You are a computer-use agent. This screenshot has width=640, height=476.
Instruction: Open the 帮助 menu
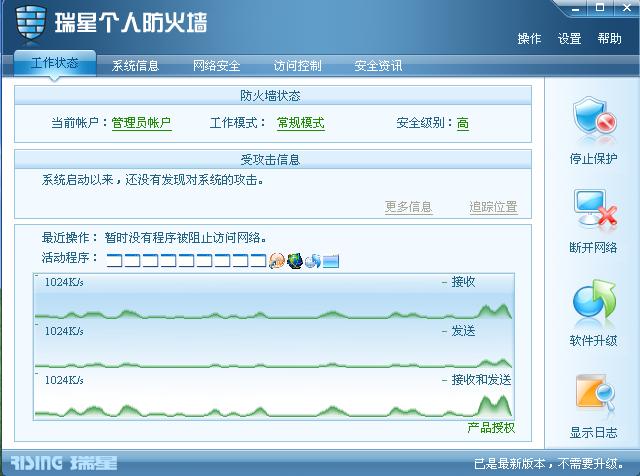pos(609,38)
